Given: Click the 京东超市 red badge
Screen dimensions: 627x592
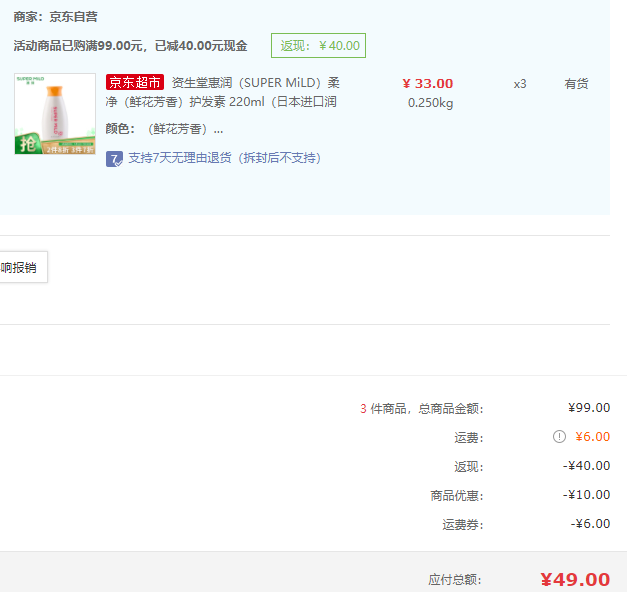Looking at the screenshot, I should (135, 82).
